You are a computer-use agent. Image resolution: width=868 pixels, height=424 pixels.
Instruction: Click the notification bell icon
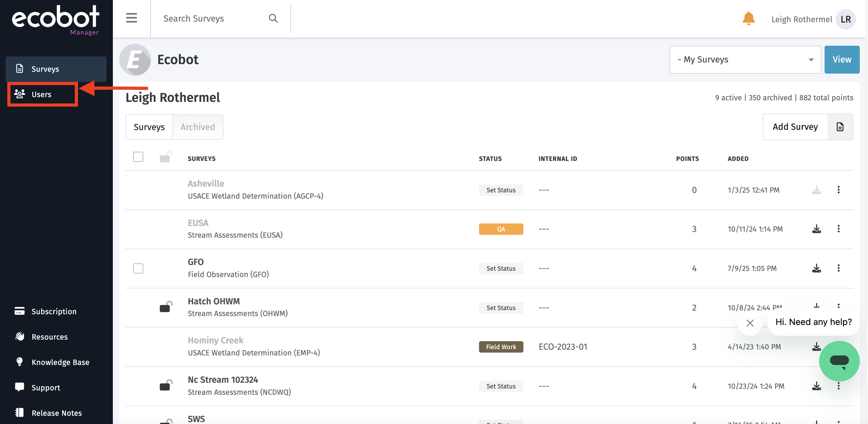pyautogui.click(x=748, y=18)
